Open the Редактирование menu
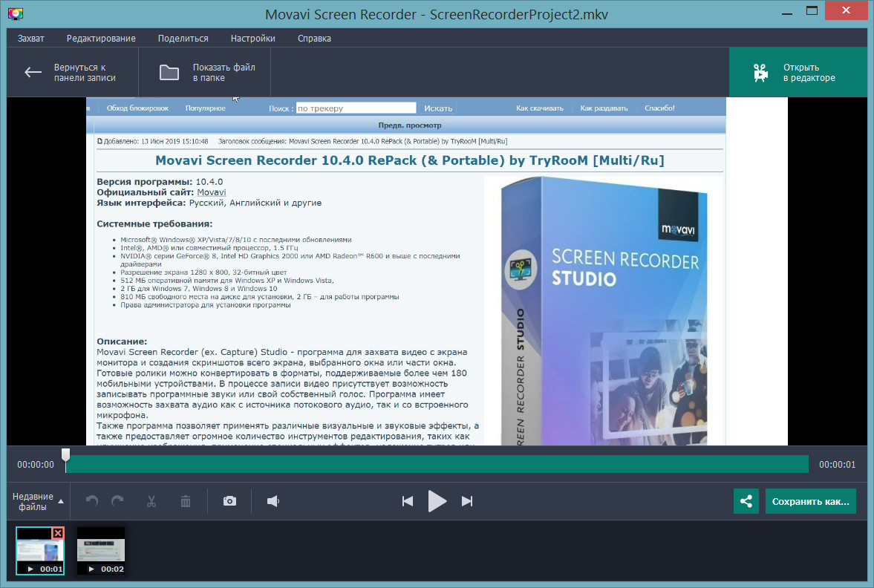874x588 pixels. coord(101,39)
